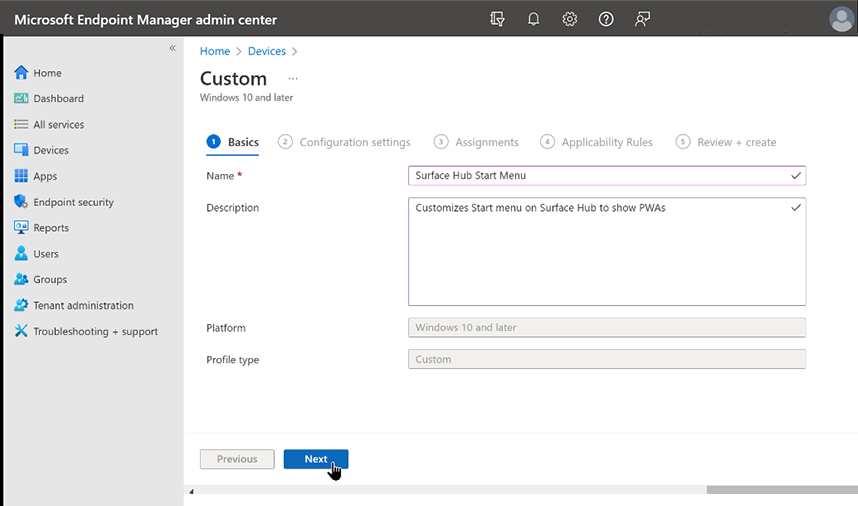
Task: Open the ellipsis menu next to Custom
Action: click(293, 79)
